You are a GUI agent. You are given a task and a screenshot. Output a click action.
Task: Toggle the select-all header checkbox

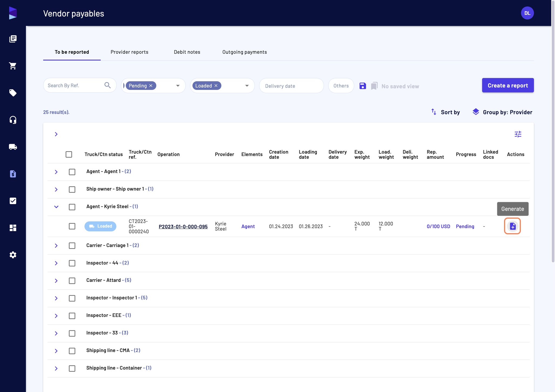69,154
